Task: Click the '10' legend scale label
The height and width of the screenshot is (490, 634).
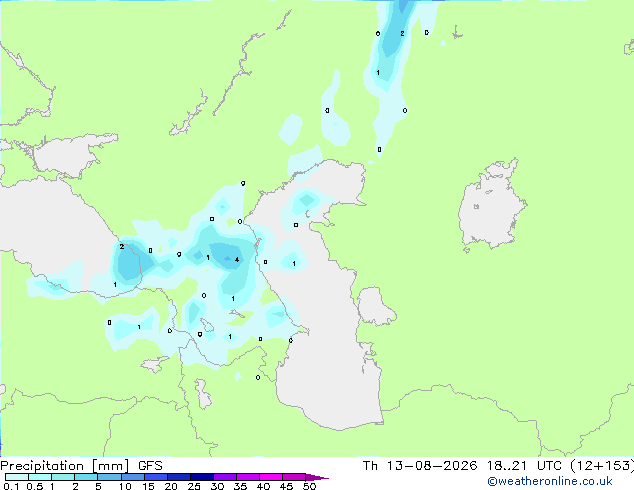Action: click(x=125, y=486)
